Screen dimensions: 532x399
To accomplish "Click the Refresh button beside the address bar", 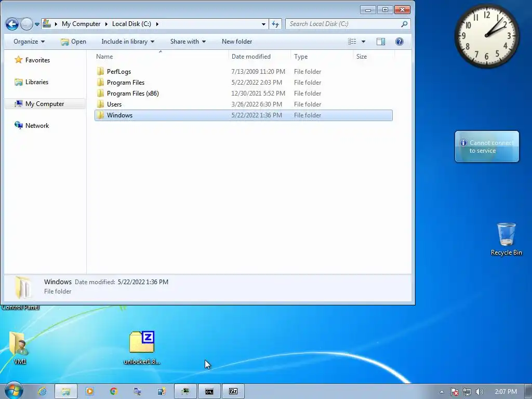I will (275, 24).
